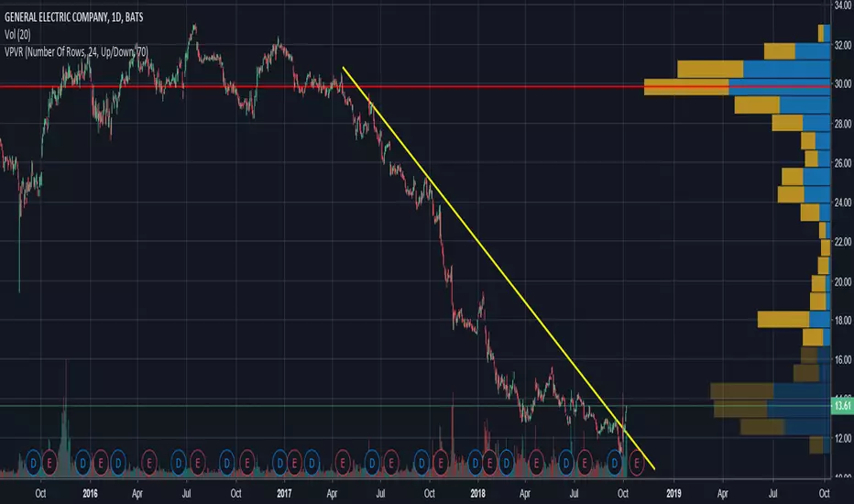Click the 16.00 price axis label
This screenshot has width=854, height=504.
[843, 359]
